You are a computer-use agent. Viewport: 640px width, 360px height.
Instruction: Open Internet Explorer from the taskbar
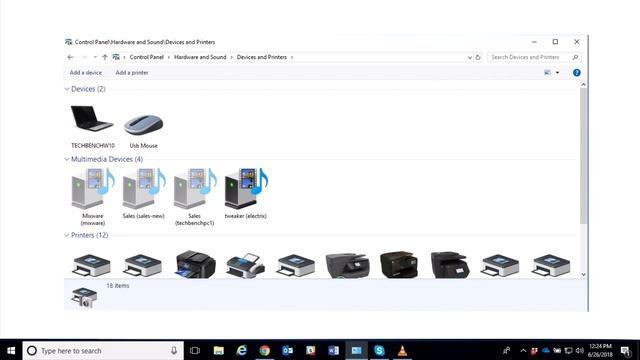pos(242,350)
